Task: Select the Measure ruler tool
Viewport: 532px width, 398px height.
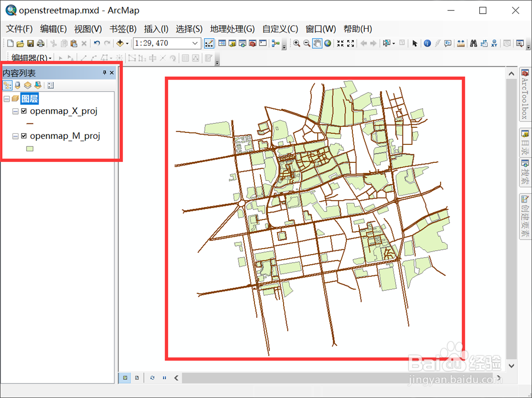Action: pos(461,43)
